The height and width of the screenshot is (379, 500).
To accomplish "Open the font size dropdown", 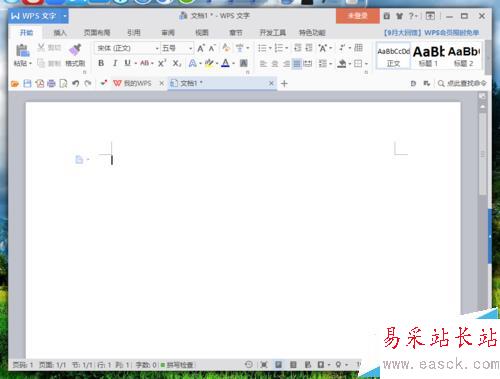I will click(191, 49).
